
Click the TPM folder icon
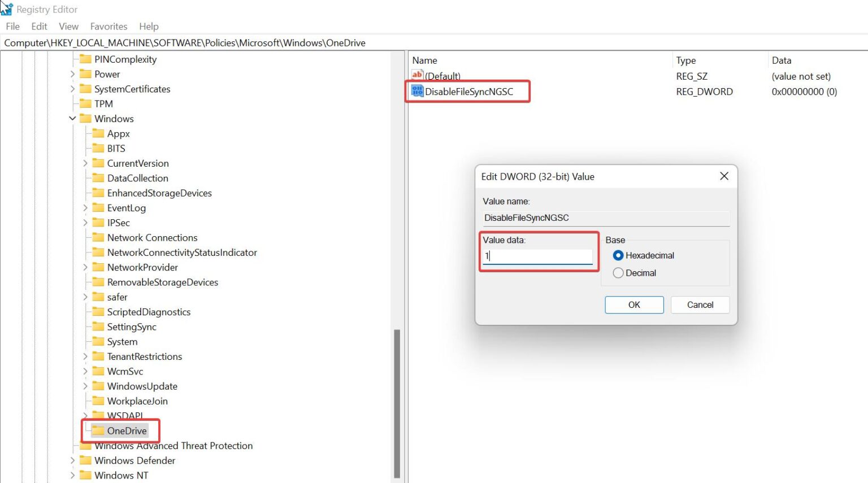pos(85,103)
